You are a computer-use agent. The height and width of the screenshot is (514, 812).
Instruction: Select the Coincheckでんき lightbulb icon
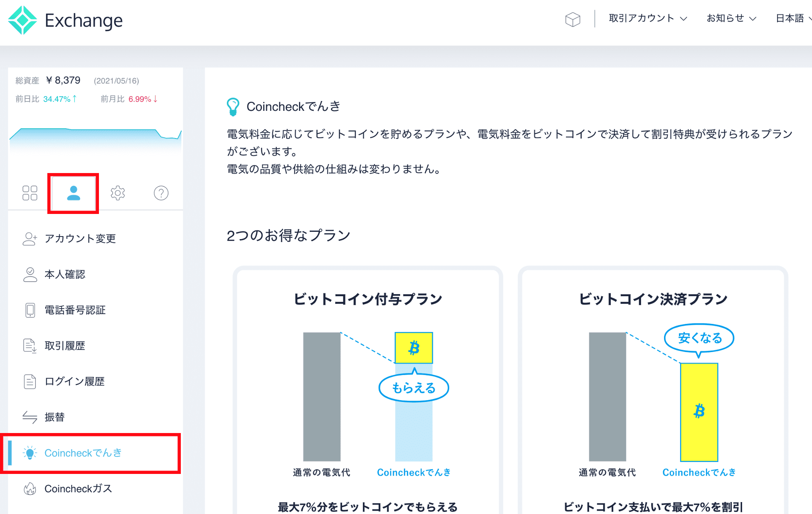(29, 453)
